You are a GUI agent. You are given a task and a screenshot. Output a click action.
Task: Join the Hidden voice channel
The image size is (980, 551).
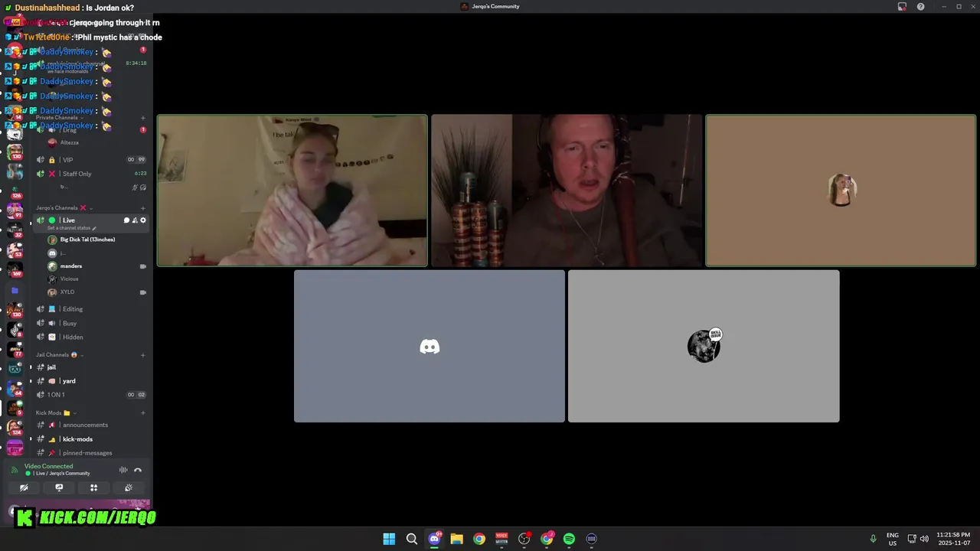(90, 337)
